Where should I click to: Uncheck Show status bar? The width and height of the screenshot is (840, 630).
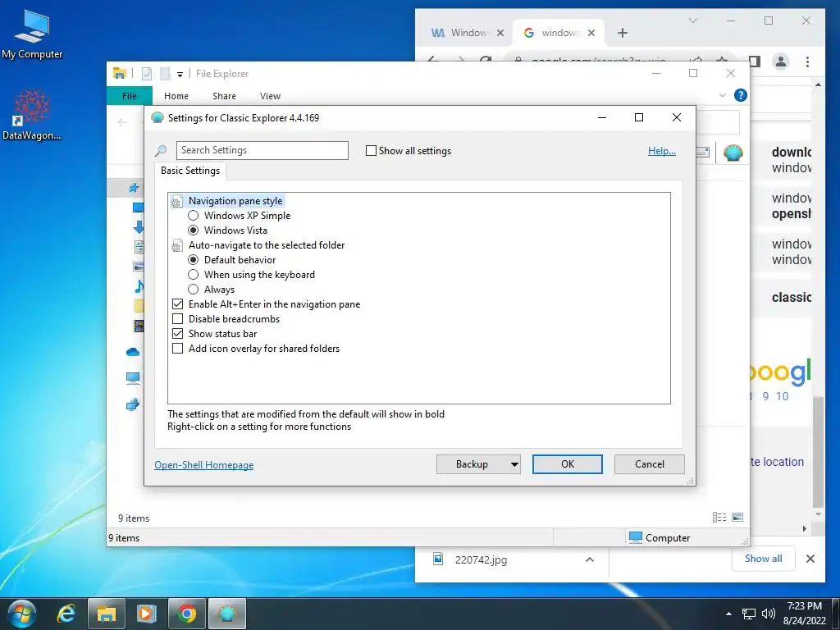[178, 334]
